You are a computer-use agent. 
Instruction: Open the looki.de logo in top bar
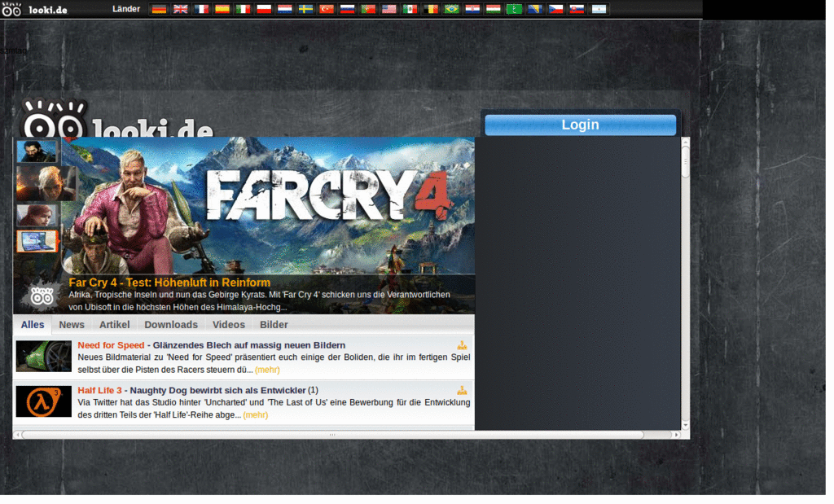35,9
